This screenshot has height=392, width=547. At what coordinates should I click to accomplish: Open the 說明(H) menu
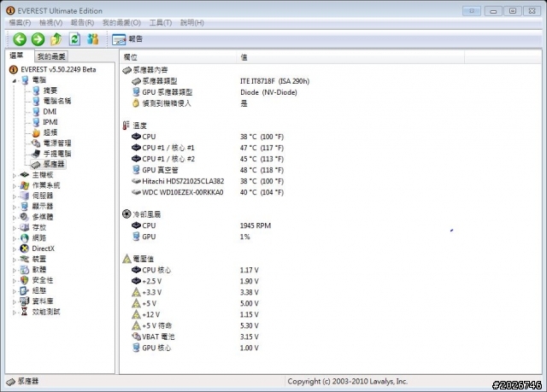[191, 23]
